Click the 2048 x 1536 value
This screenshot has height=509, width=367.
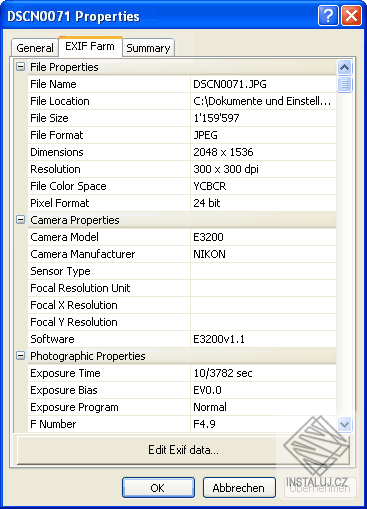(x=223, y=152)
